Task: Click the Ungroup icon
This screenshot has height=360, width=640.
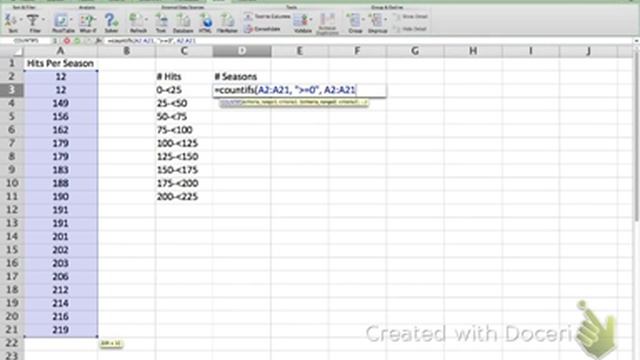Action: pos(376,20)
